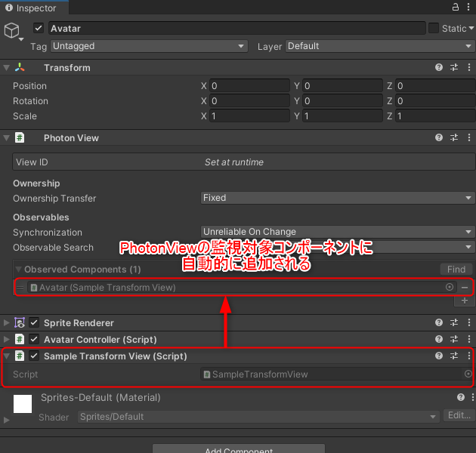The width and height of the screenshot is (476, 453).
Task: Open Avatar Controller presets icon
Action: (x=454, y=339)
